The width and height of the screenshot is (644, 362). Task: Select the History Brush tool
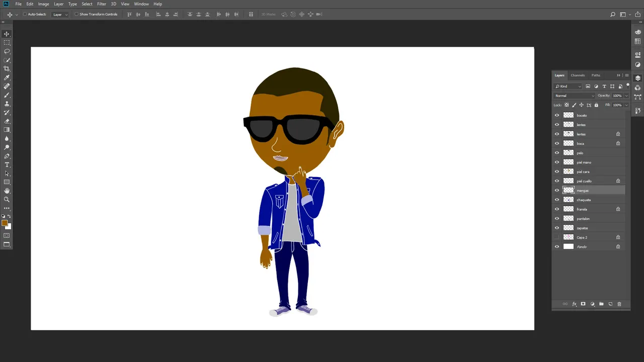point(7,113)
